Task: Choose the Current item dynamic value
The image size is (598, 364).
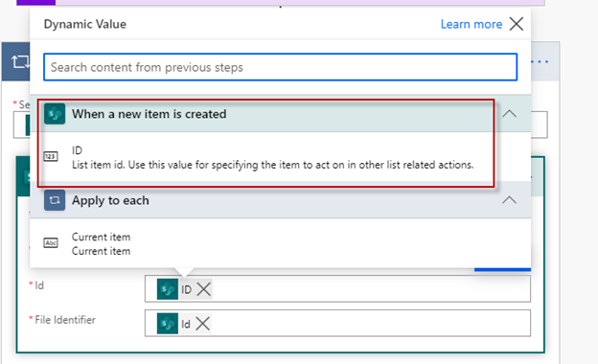Action: click(x=280, y=244)
